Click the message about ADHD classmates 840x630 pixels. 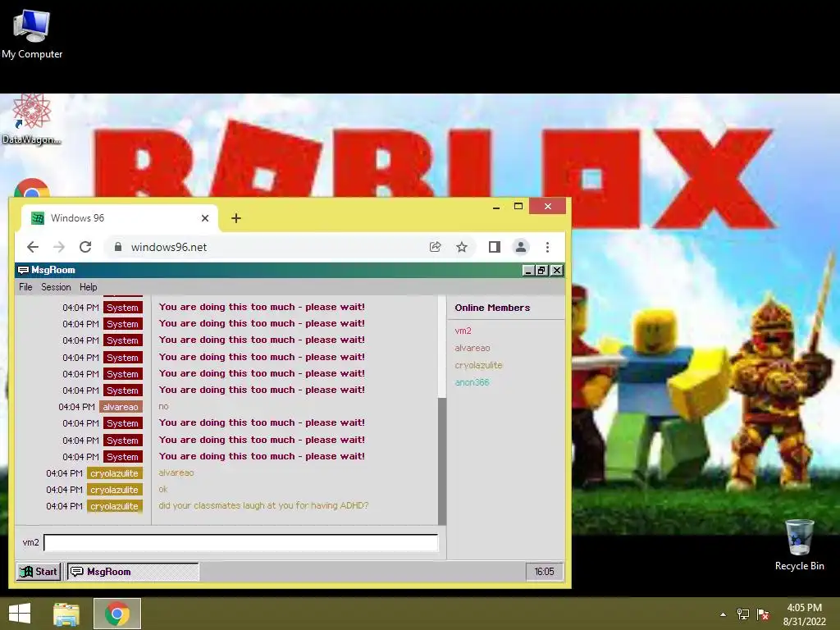pyautogui.click(x=263, y=505)
